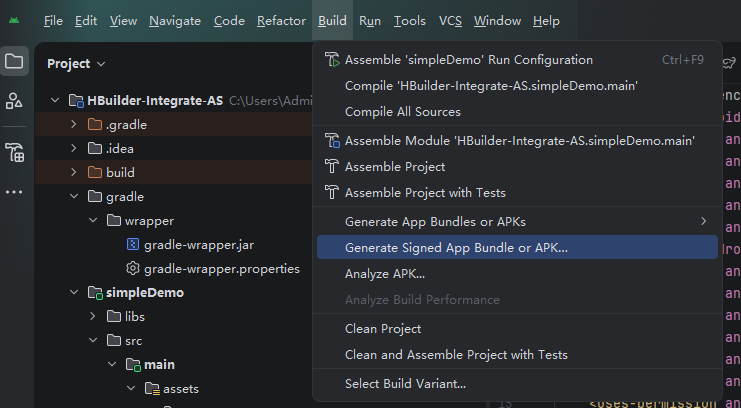This screenshot has width=741, height=408.
Task: Click icon beside Assemble 'simpleDemo' Run Configuration
Action: (x=332, y=60)
